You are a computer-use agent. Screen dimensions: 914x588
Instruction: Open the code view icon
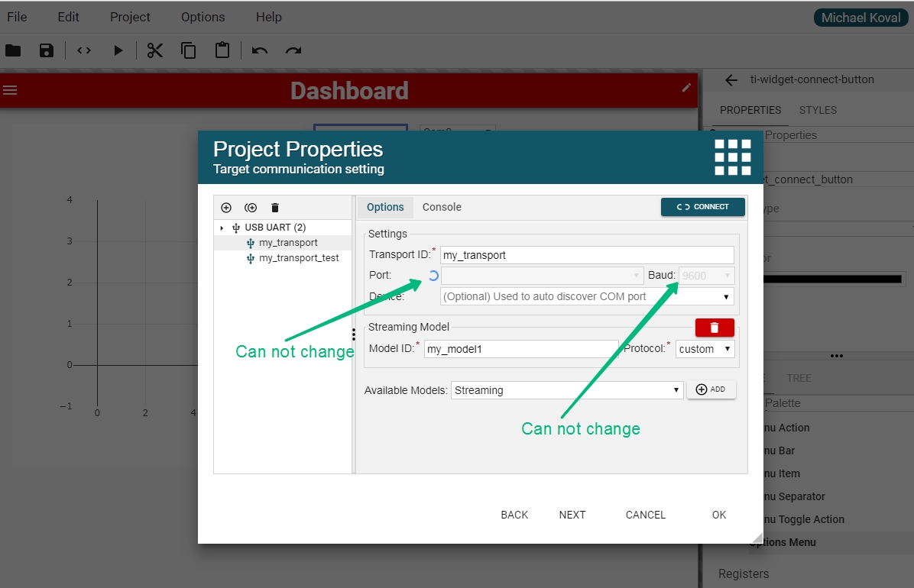(x=84, y=50)
